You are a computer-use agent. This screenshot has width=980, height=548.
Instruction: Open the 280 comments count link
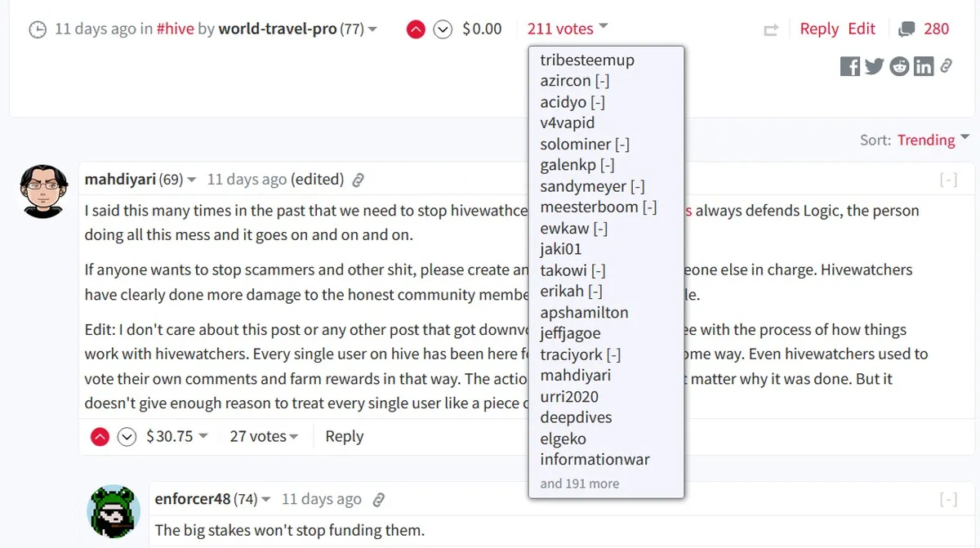point(936,29)
